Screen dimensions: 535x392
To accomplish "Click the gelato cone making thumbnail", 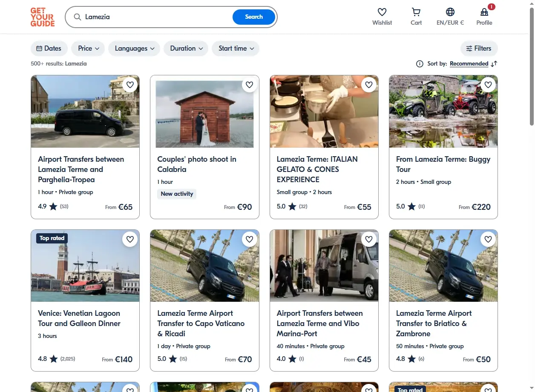I will point(324,112).
